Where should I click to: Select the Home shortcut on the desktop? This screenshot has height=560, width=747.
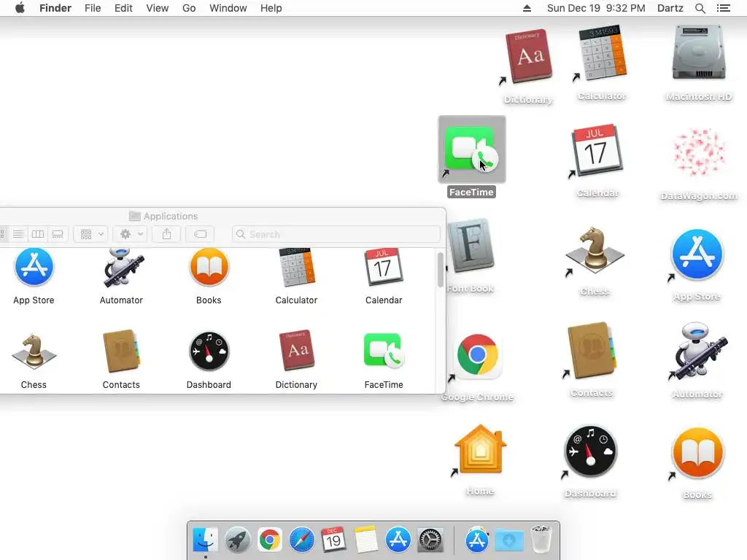pos(480,449)
